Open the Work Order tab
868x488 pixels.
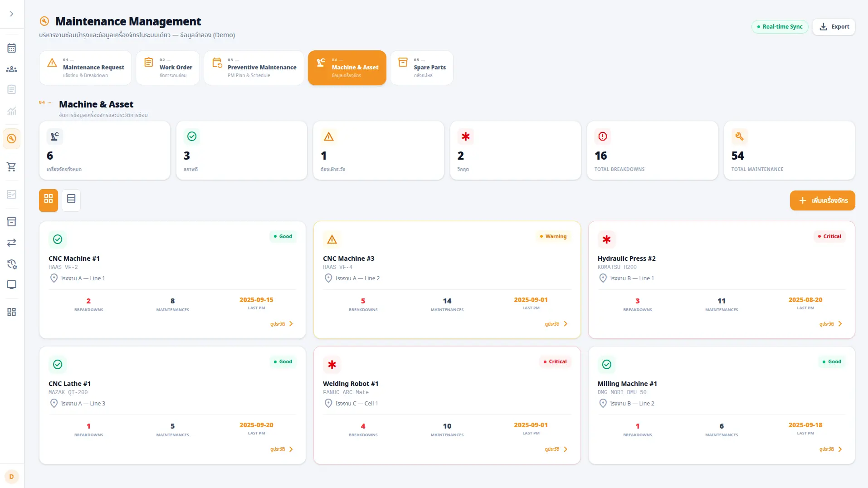168,68
